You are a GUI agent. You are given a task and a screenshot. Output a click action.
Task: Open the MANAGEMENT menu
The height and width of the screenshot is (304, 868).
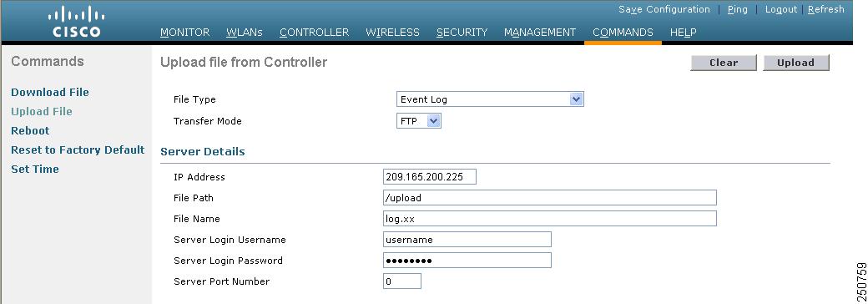click(540, 33)
